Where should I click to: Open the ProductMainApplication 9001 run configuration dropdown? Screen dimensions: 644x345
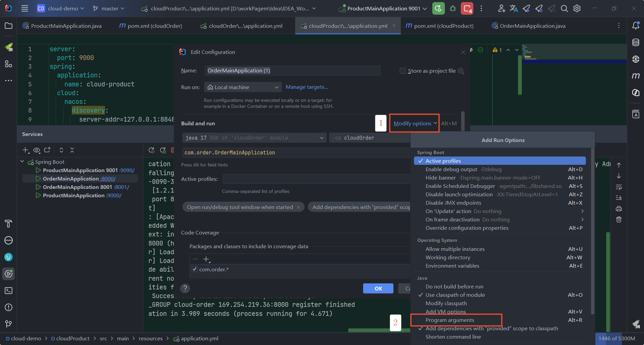click(x=383, y=8)
